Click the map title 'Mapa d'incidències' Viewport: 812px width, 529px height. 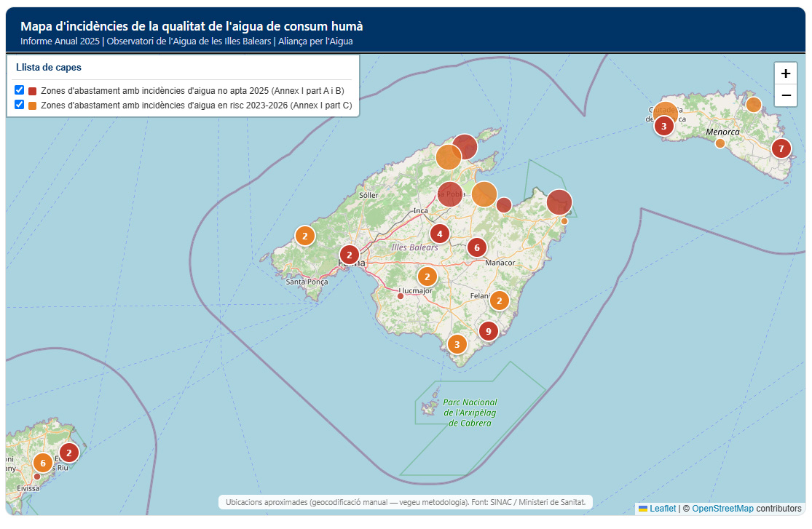pos(192,26)
